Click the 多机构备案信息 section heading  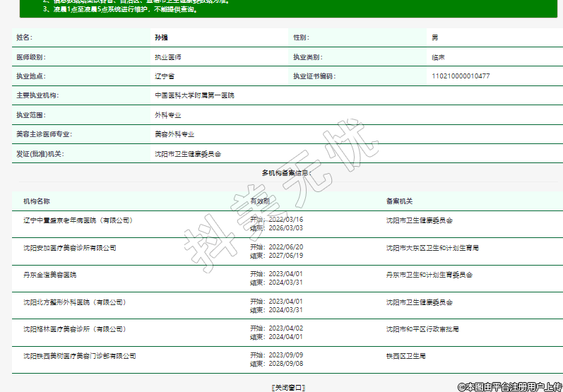(x=286, y=172)
